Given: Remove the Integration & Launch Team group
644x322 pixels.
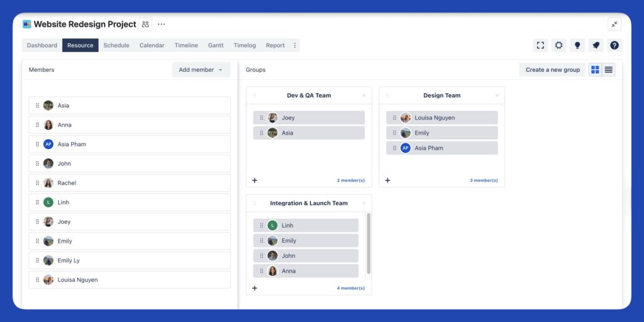Looking at the screenshot, I should coord(364,203).
